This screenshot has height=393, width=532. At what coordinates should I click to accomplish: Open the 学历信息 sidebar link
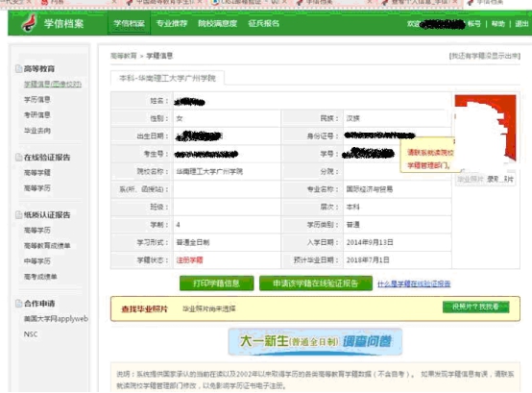[37, 99]
